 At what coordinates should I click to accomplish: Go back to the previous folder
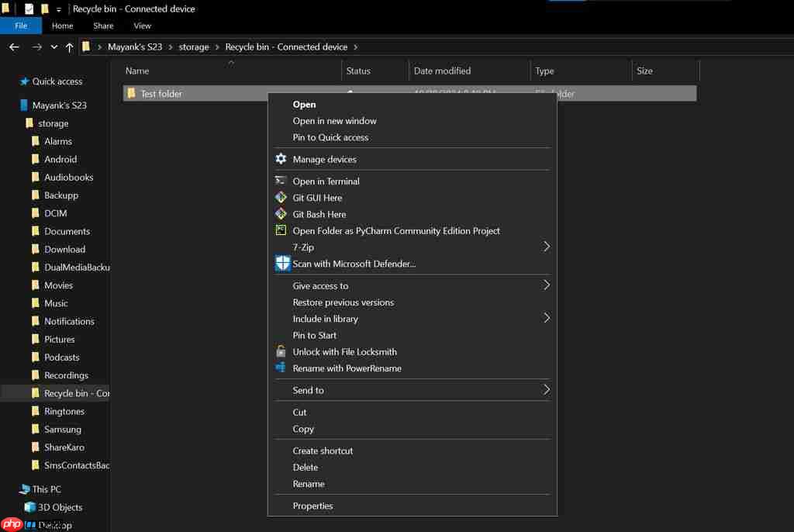coord(14,47)
